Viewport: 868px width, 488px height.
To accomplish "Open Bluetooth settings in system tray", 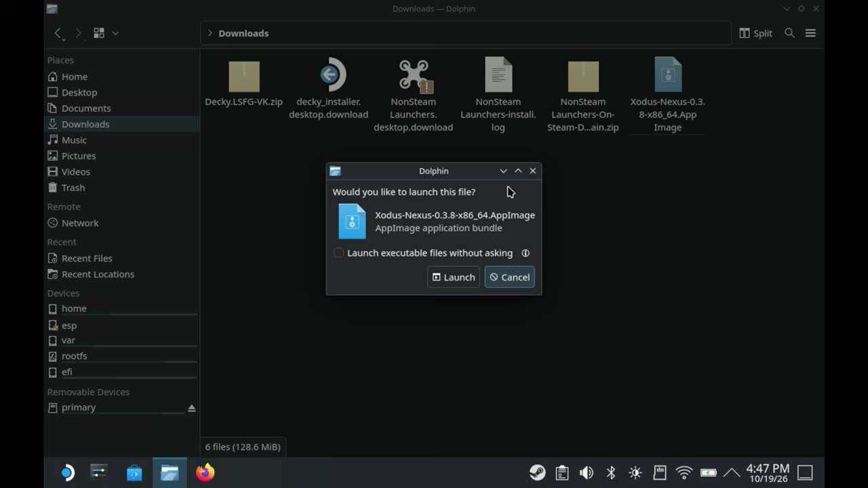I will tap(611, 472).
